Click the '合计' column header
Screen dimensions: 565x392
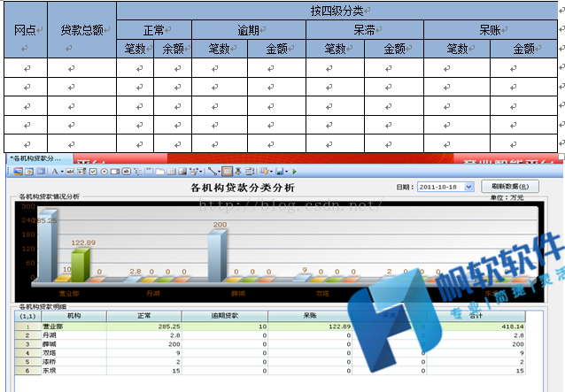point(476,316)
